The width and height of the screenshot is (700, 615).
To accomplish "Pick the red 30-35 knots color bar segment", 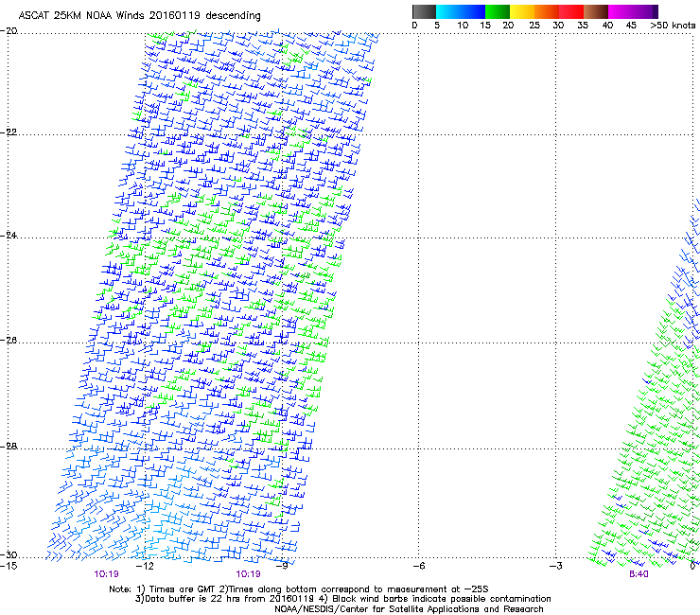I will tap(571, 11).
